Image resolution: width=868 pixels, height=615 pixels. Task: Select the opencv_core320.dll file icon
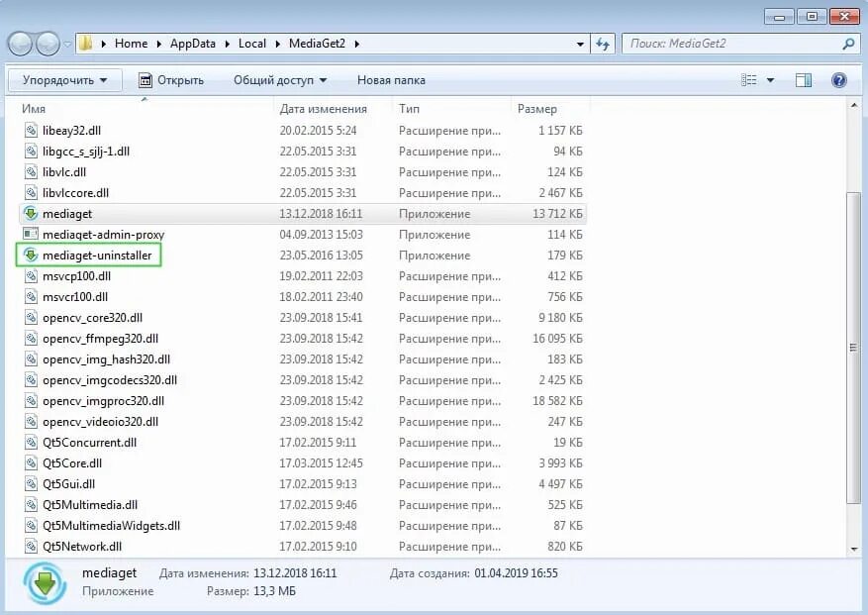[31, 318]
